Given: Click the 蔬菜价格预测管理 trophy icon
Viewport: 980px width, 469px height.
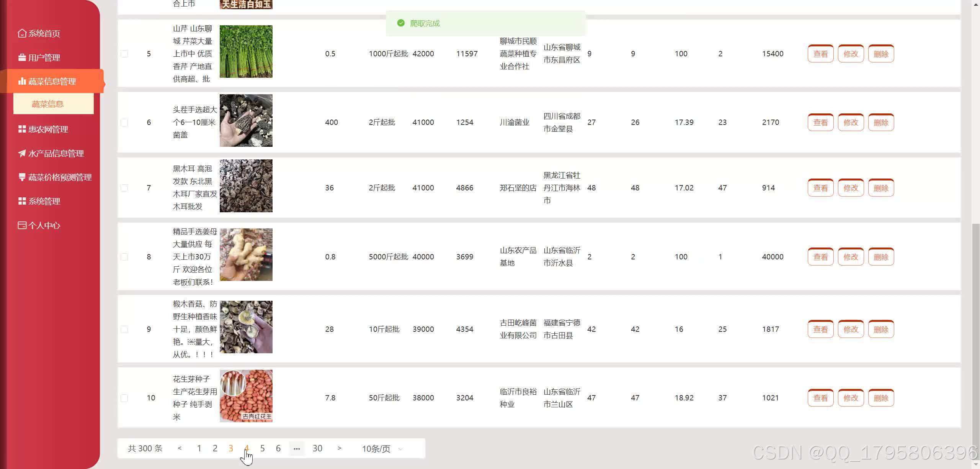Looking at the screenshot, I should [22, 177].
